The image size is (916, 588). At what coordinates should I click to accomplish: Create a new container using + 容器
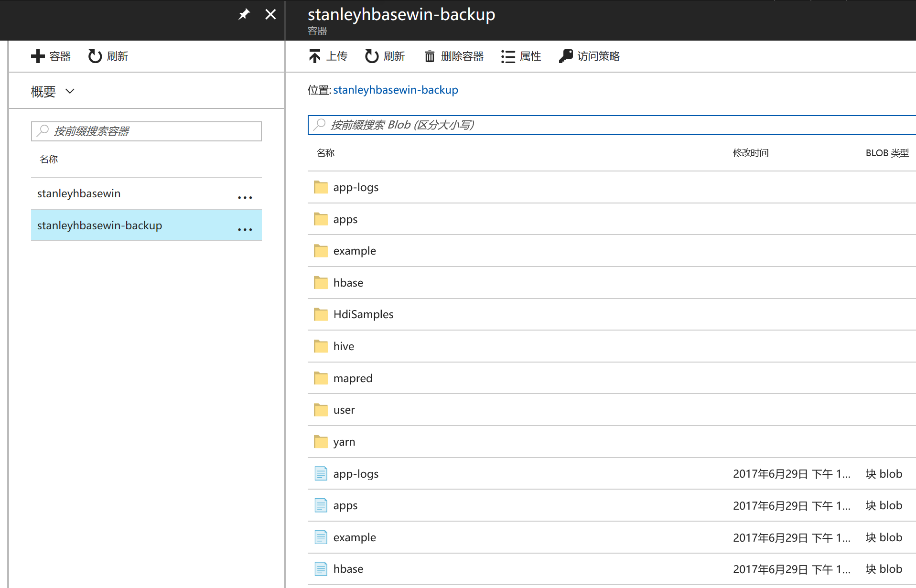(x=51, y=56)
